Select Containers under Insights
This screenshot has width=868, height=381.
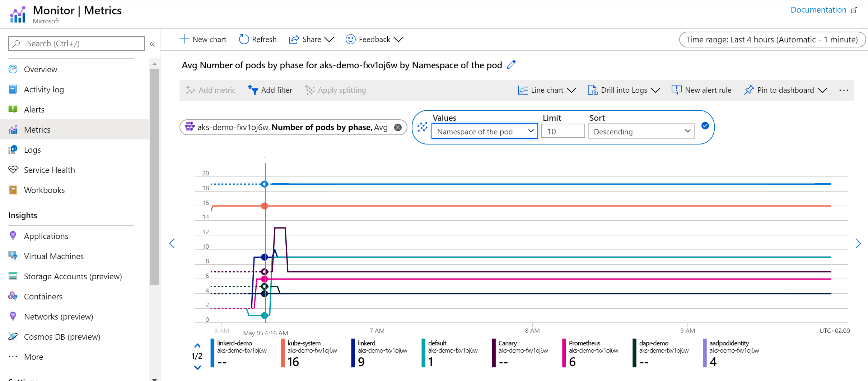point(43,297)
